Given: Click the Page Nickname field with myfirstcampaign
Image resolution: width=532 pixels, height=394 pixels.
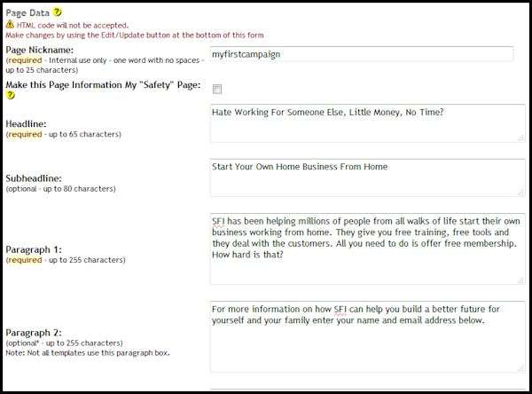Looking at the screenshot, I should click(362, 54).
